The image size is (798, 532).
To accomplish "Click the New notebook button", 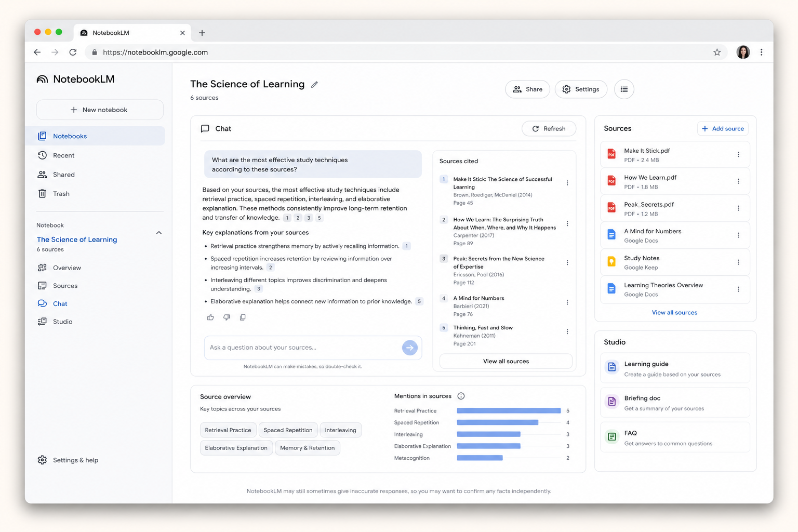I will coord(100,110).
